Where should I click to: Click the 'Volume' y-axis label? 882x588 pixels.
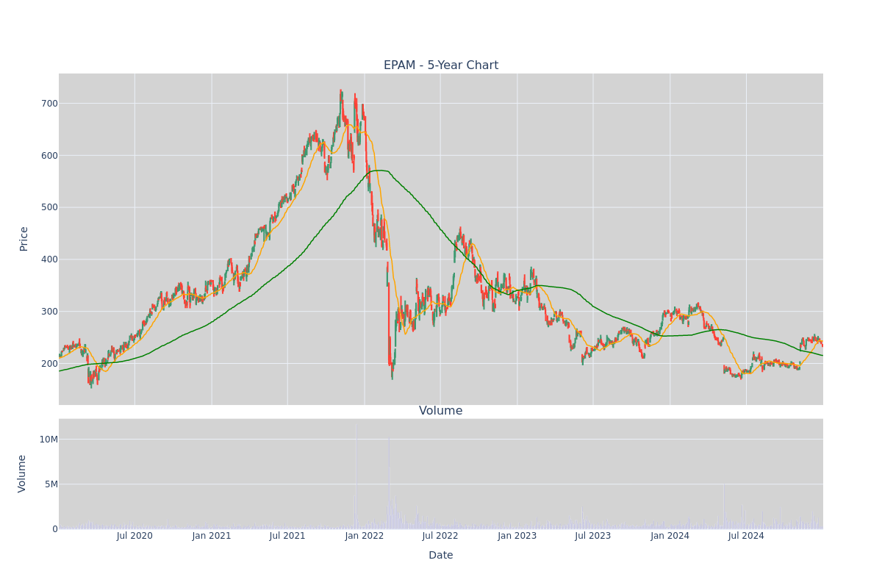click(x=23, y=473)
